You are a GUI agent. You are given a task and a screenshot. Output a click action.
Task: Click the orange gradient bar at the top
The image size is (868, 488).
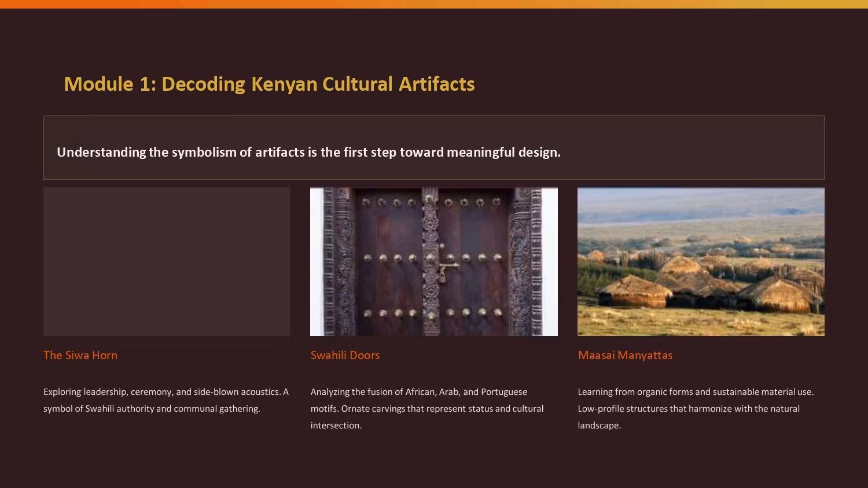click(x=434, y=4)
